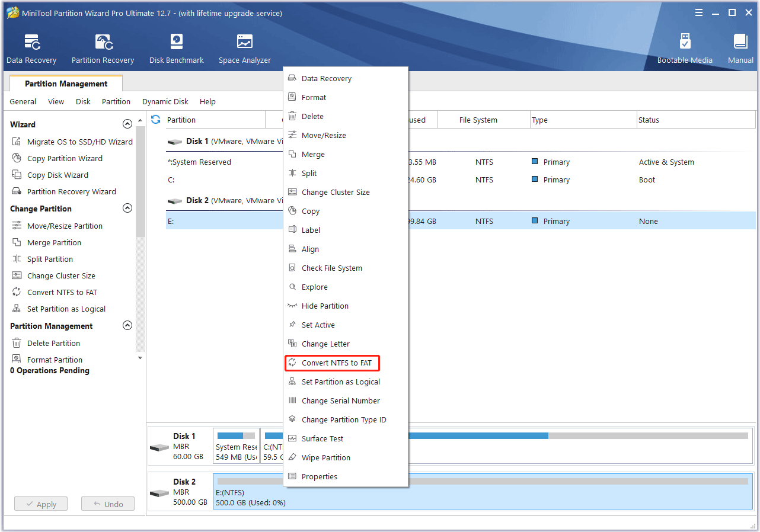Open the Data Recovery toolbar icon
This screenshot has height=532, width=760.
(31, 43)
